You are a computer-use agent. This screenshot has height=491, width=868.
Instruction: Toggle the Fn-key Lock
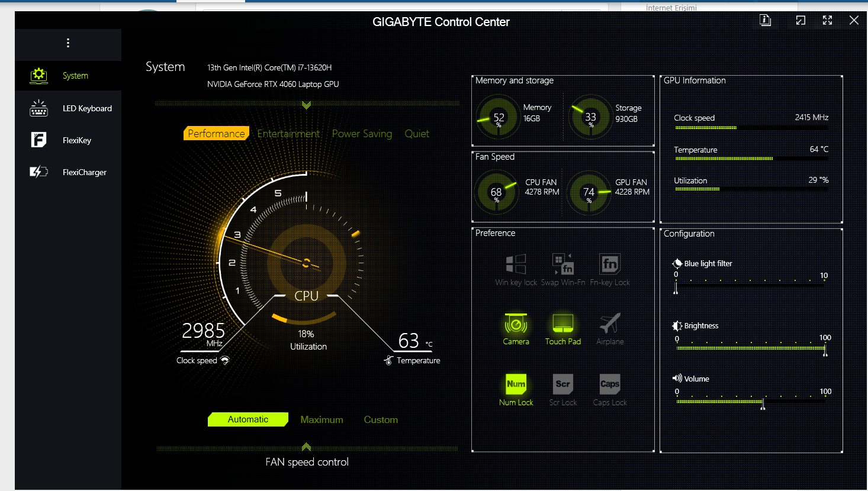tap(610, 269)
